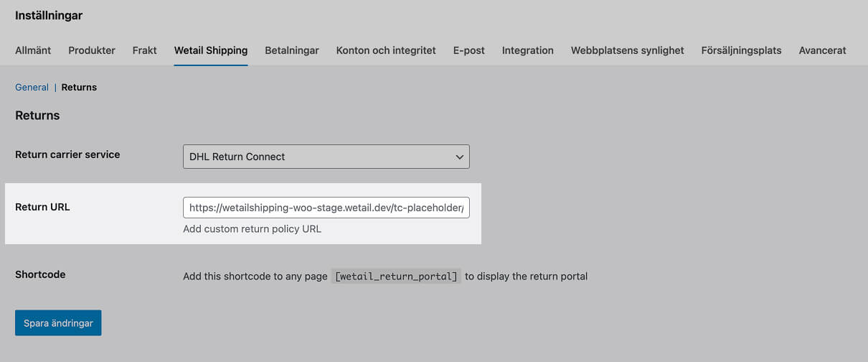Select the Wetail Shipping tab
Viewport: 868px width, 362px height.
point(211,50)
